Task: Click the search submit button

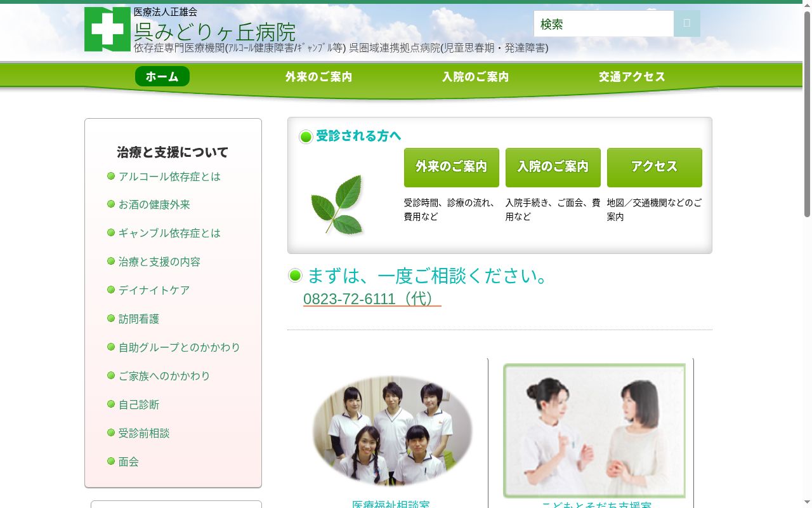Action: tap(687, 23)
